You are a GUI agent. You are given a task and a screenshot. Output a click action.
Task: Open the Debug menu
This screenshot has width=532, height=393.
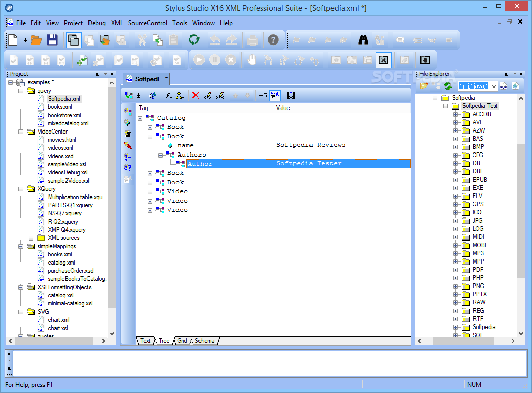pyautogui.click(x=97, y=23)
